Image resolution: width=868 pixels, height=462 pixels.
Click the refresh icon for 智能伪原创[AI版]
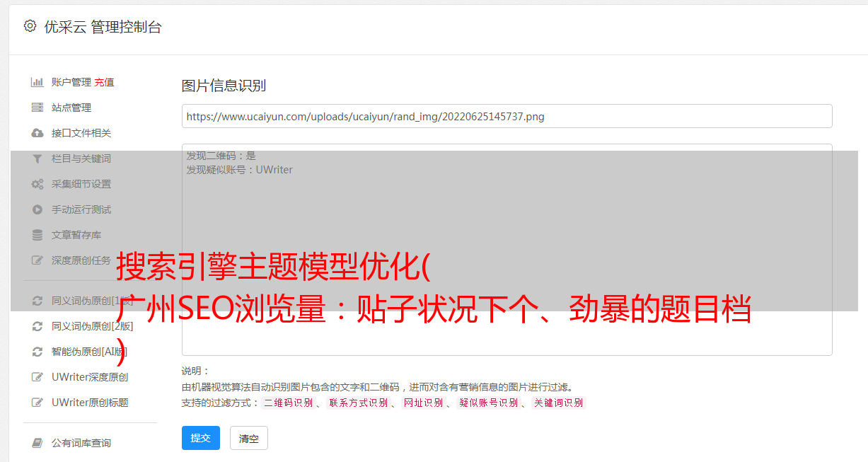tap(37, 352)
